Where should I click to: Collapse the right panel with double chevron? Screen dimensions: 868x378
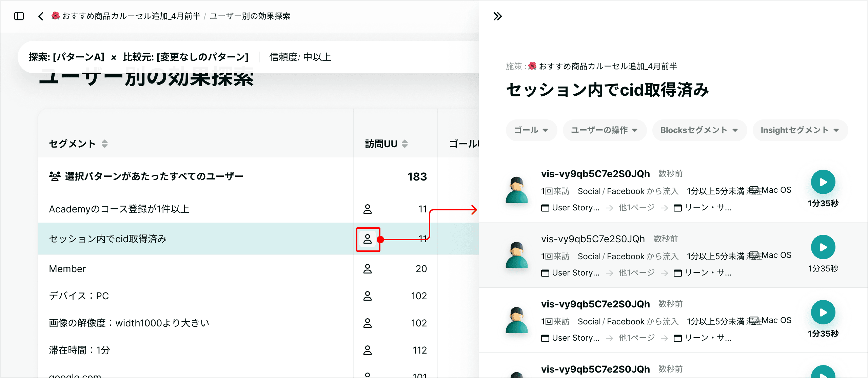(497, 16)
